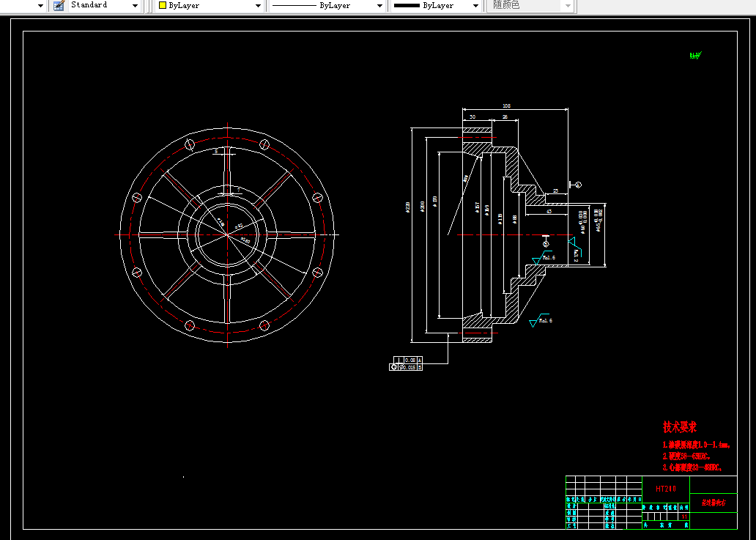
Task: Select the red technical requirements heading text
Action: pyautogui.click(x=679, y=426)
